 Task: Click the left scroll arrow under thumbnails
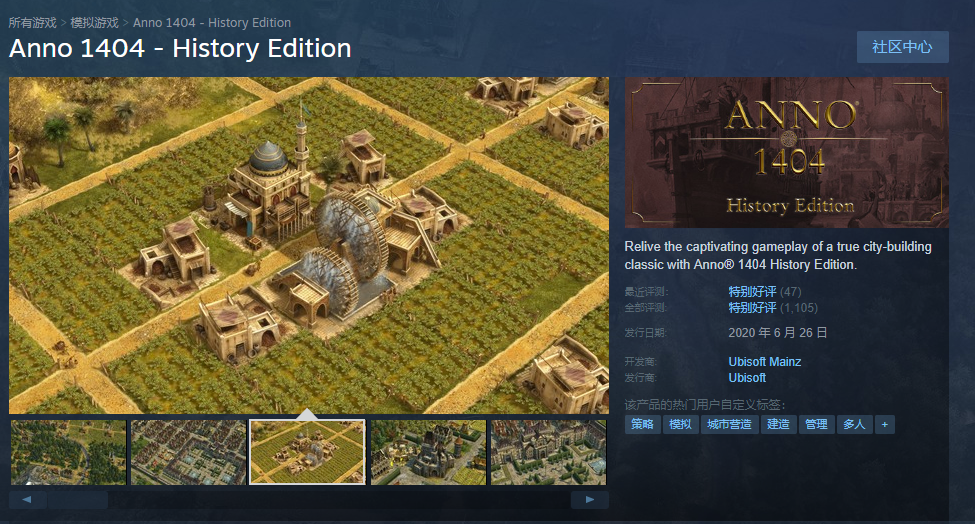pyautogui.click(x=27, y=499)
